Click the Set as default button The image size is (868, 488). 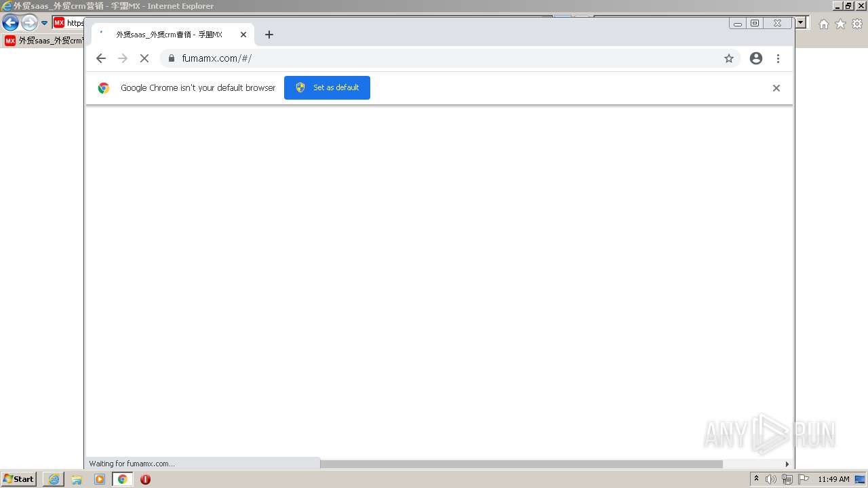click(x=327, y=87)
